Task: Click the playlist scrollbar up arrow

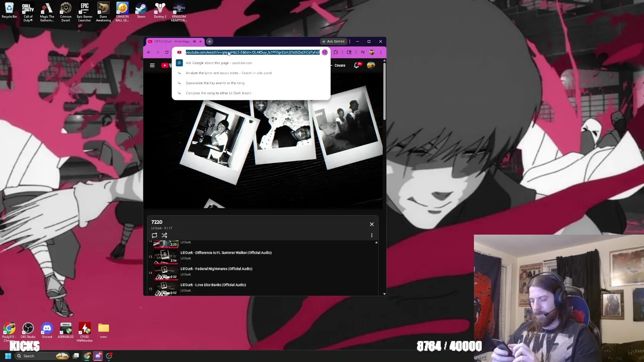Action: coord(376,243)
